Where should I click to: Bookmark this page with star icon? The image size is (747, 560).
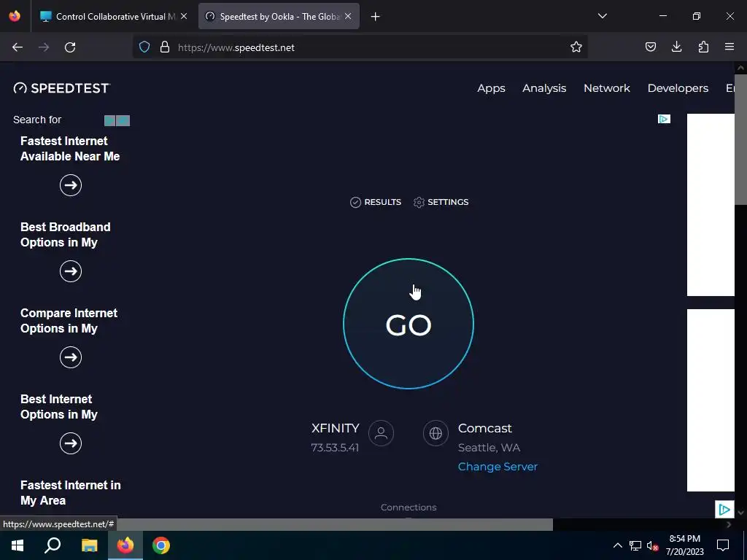pyautogui.click(x=576, y=47)
